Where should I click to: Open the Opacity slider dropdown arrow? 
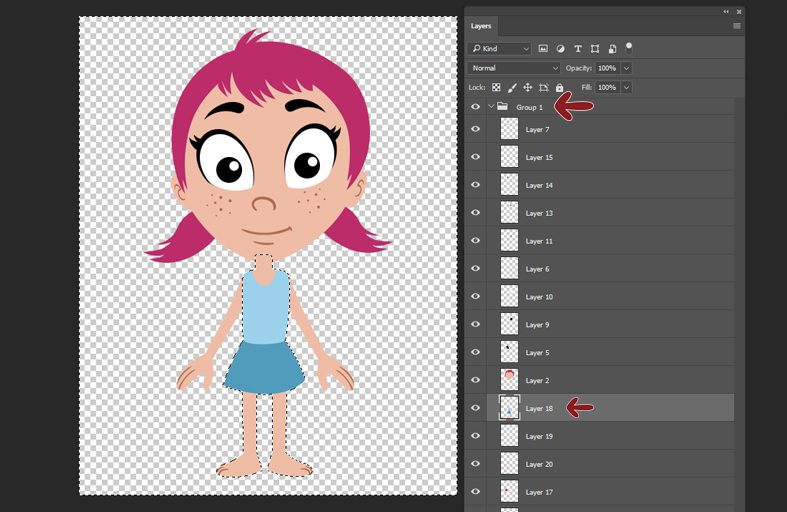pyautogui.click(x=627, y=68)
